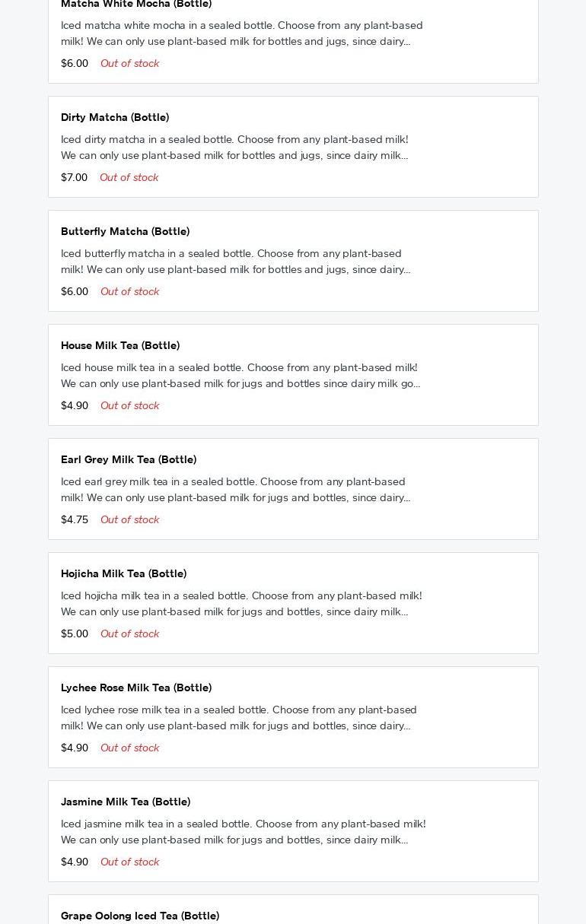Click Out of stock label on House Milk Tea
Screen dimensions: 586x924
pyautogui.click(x=129, y=405)
